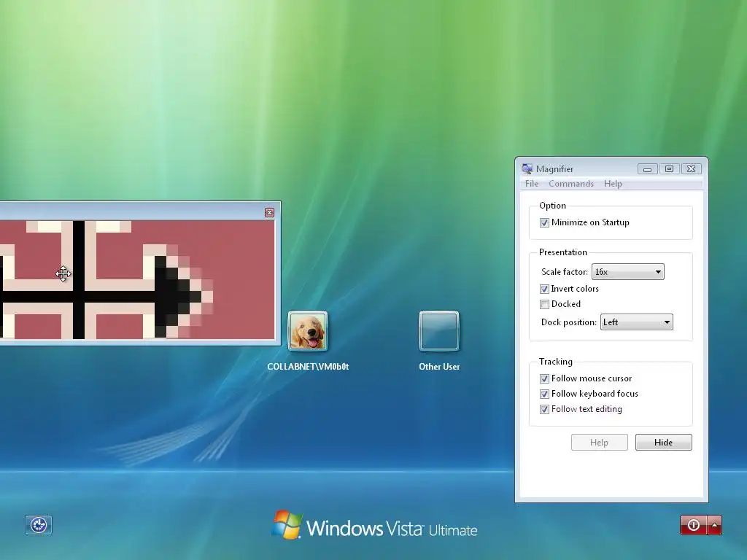Image resolution: width=747 pixels, height=560 pixels.
Task: Select the Other User tile
Action: (x=438, y=331)
